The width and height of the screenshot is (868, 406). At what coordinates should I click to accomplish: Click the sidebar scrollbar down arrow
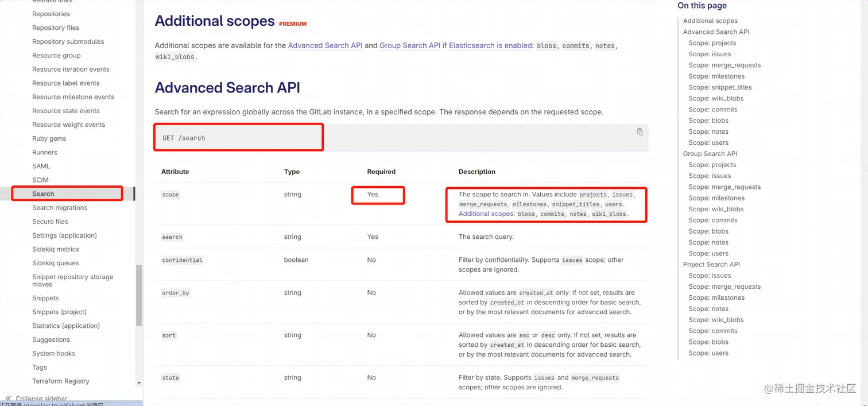(x=139, y=382)
